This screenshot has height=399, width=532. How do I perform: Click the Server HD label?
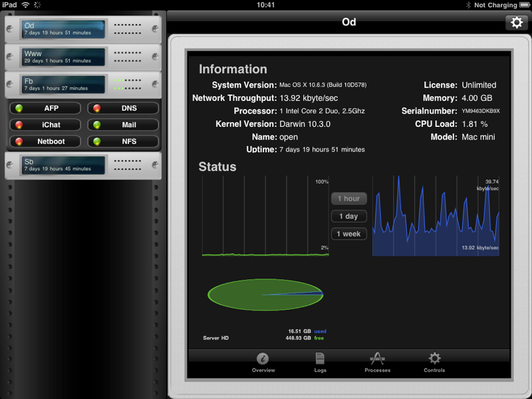click(x=215, y=338)
